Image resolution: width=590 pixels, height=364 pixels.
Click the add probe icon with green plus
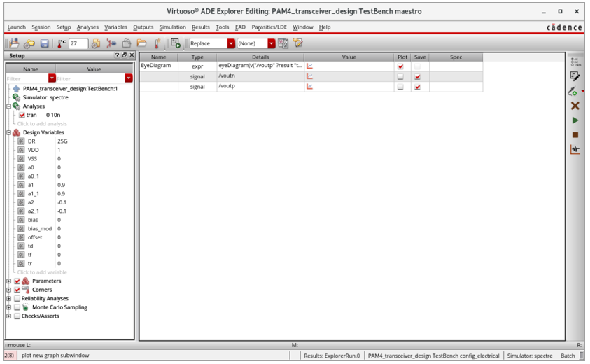[573, 91]
